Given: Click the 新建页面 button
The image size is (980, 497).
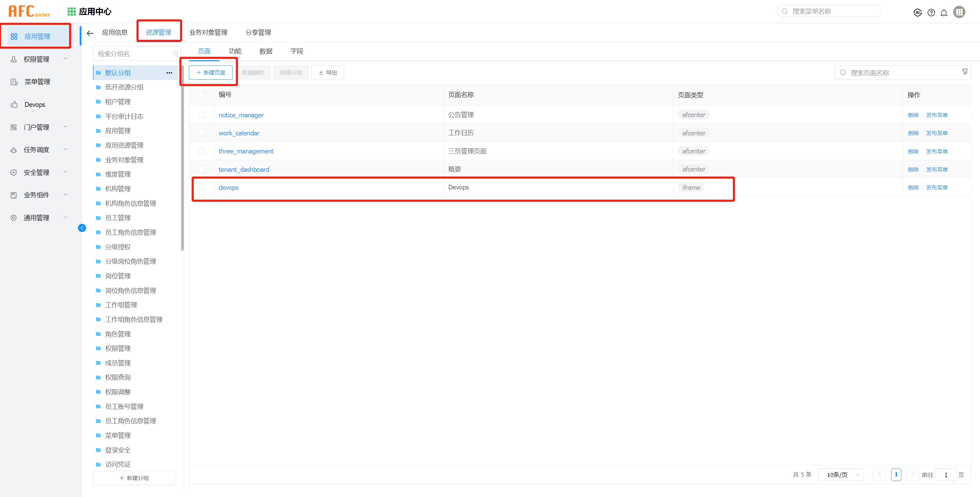Looking at the screenshot, I should click(210, 72).
